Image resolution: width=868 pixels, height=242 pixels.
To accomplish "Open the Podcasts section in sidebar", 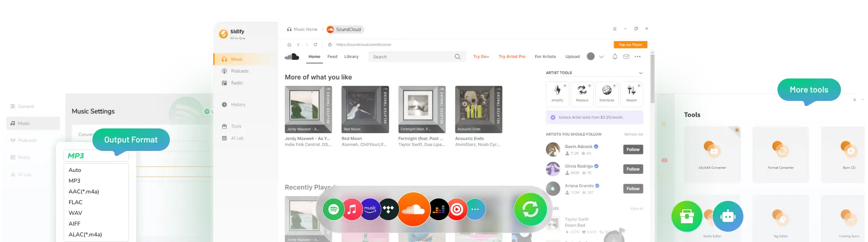I will [239, 71].
